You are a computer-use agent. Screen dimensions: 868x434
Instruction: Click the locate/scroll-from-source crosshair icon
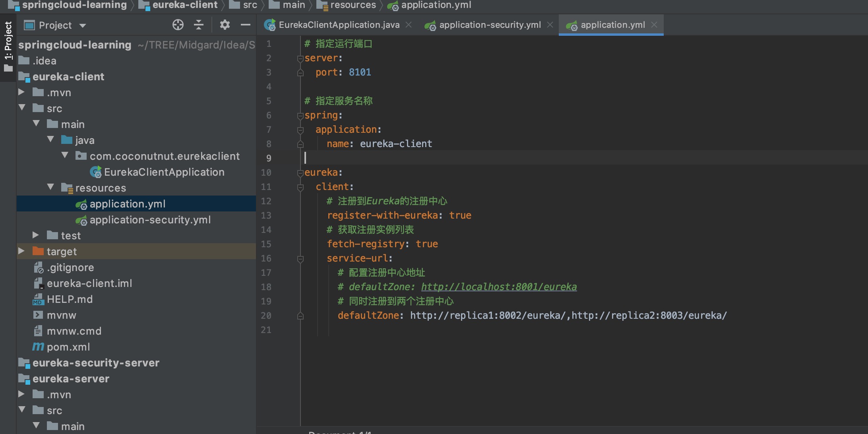pos(178,25)
